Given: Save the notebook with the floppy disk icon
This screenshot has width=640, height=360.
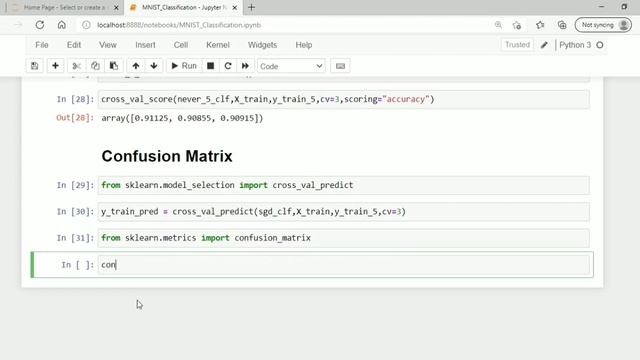Looking at the screenshot, I should (x=34, y=66).
